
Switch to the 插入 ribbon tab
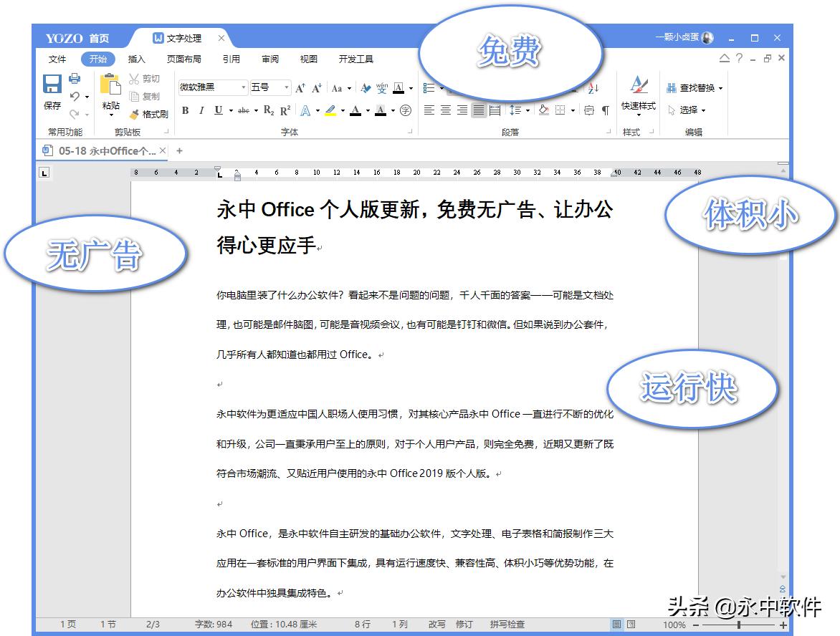pyautogui.click(x=136, y=59)
